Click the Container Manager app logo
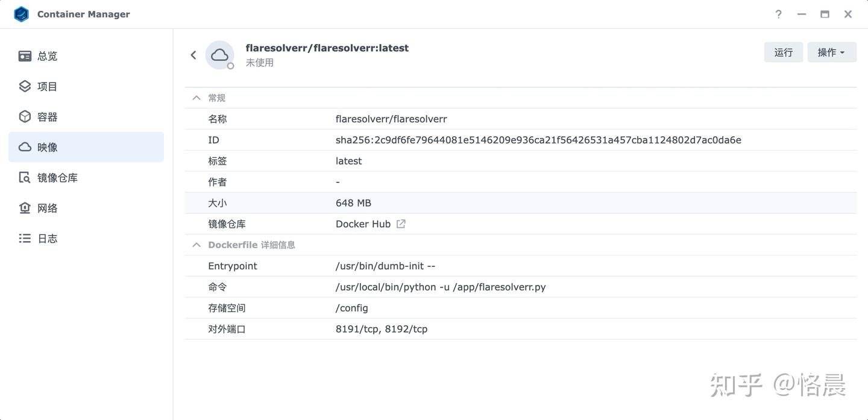 (x=21, y=14)
